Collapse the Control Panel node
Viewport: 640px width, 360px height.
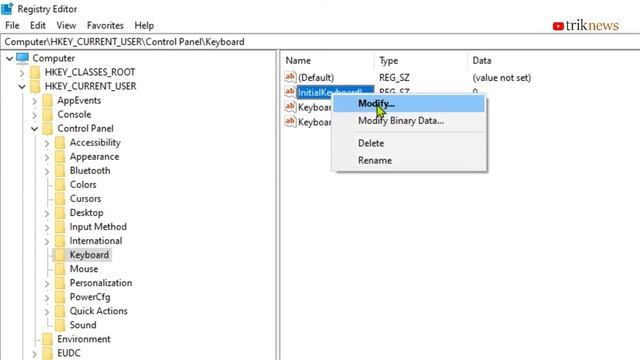coord(34,129)
